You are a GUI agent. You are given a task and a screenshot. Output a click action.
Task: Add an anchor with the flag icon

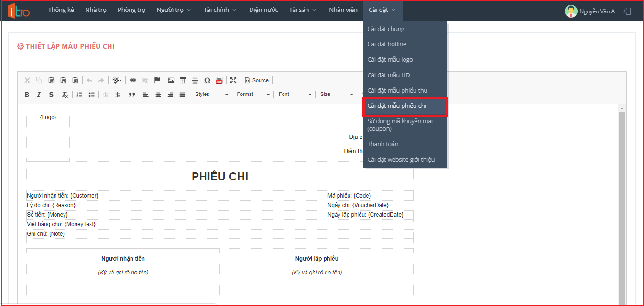(157, 80)
